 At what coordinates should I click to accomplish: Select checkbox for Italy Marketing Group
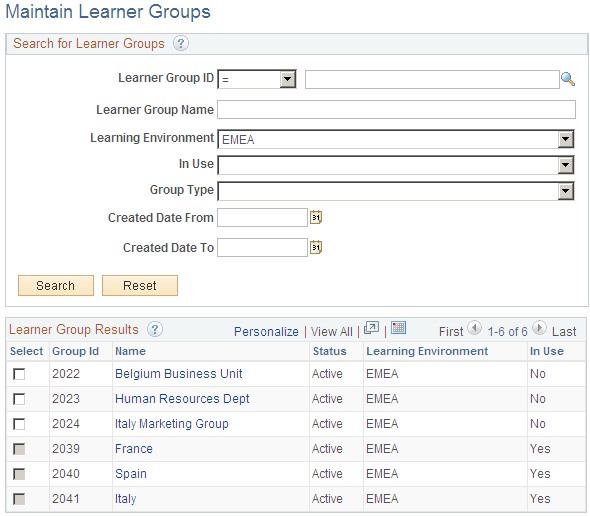(x=19, y=424)
